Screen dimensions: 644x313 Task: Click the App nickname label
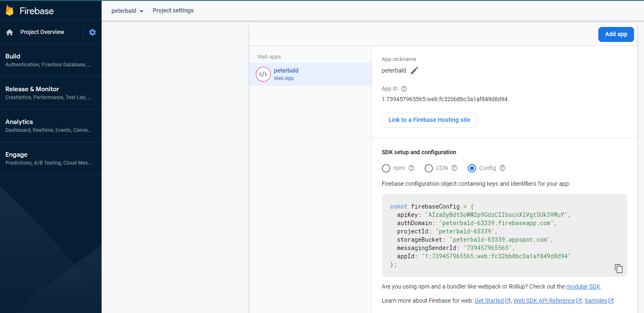(399, 59)
